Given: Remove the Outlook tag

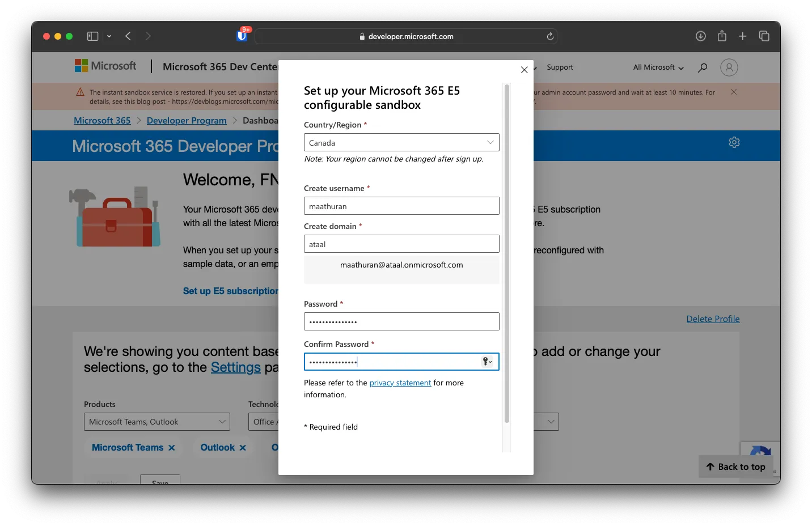Looking at the screenshot, I should click(243, 448).
